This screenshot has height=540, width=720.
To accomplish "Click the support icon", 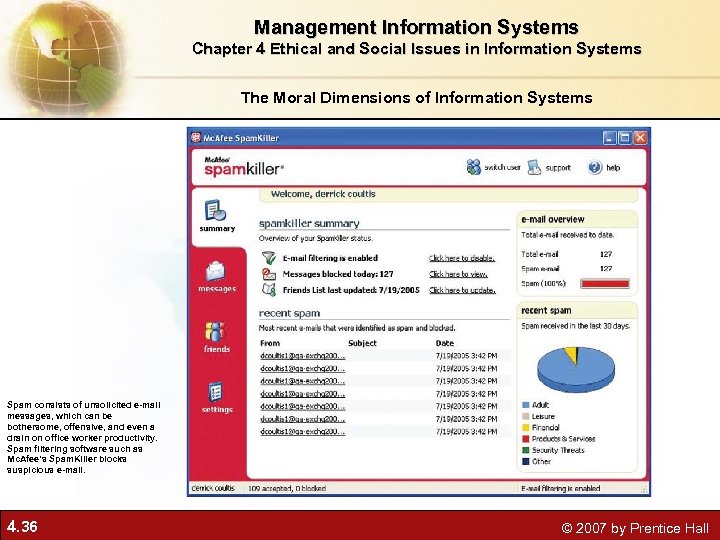I will coord(534,167).
